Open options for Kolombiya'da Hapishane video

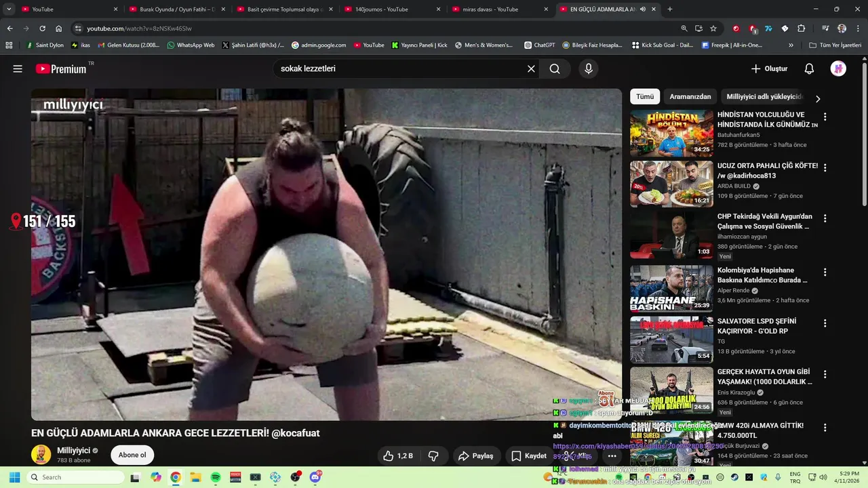point(825,272)
